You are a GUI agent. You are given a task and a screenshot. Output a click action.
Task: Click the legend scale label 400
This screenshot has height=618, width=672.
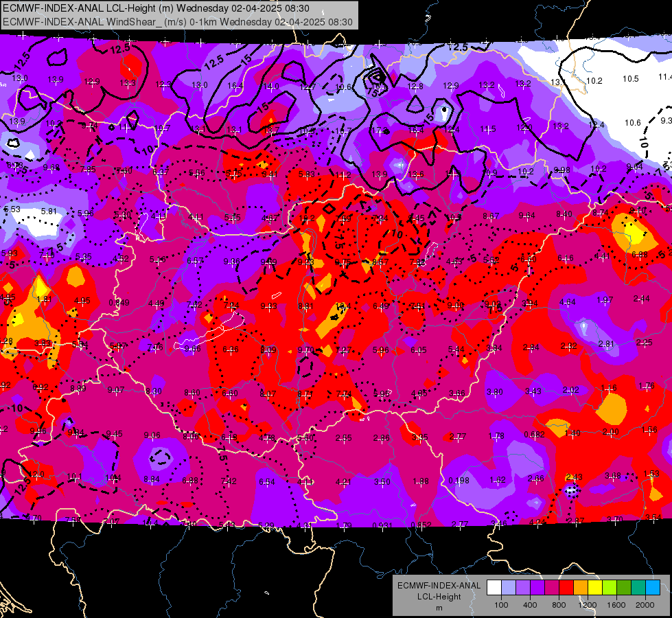coord(530,605)
